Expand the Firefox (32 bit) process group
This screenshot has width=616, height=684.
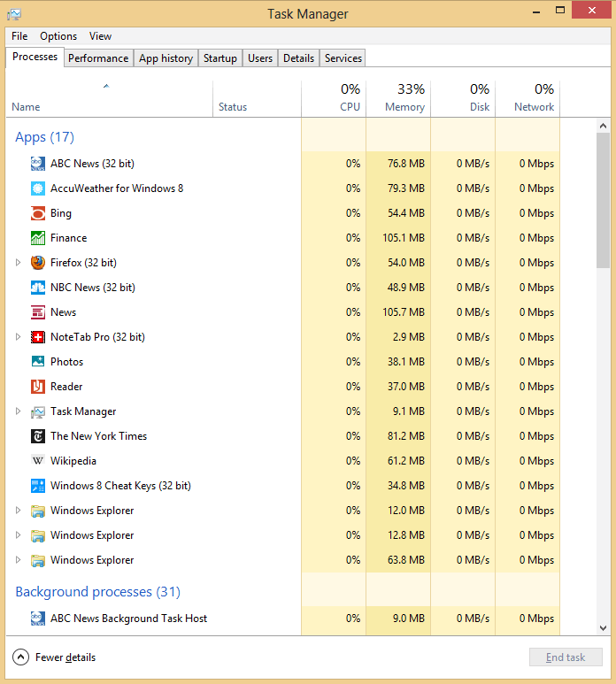[18, 263]
